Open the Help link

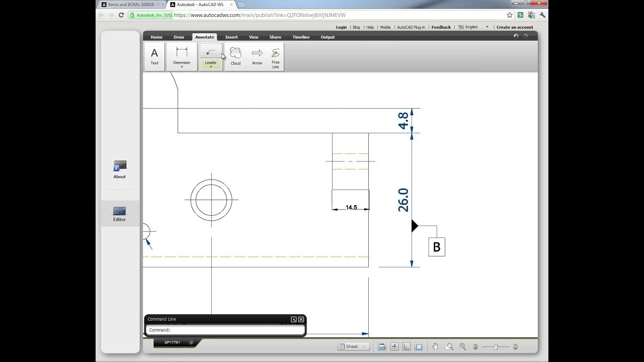point(370,27)
